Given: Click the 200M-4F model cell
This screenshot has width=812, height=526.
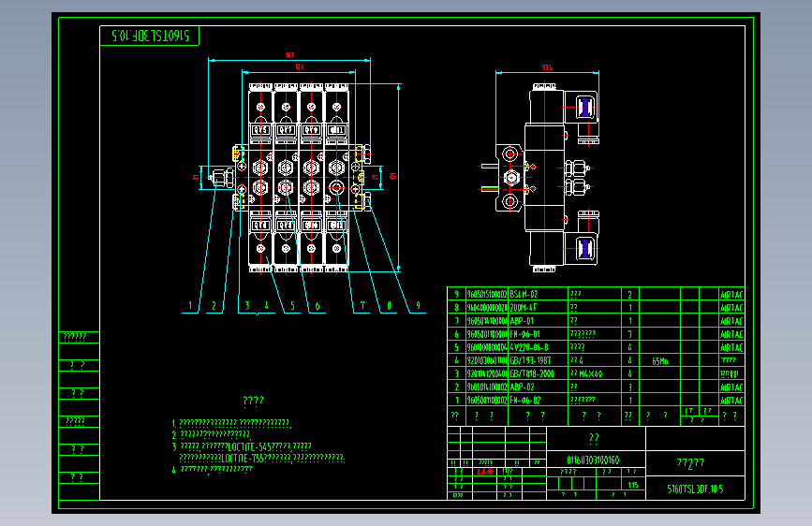Looking at the screenshot, I should (x=538, y=308).
